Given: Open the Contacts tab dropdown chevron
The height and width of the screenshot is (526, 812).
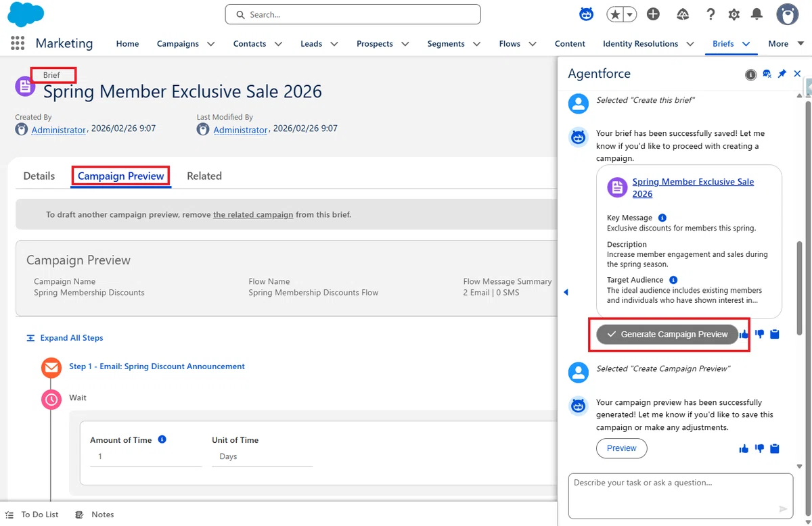Looking at the screenshot, I should pos(278,44).
